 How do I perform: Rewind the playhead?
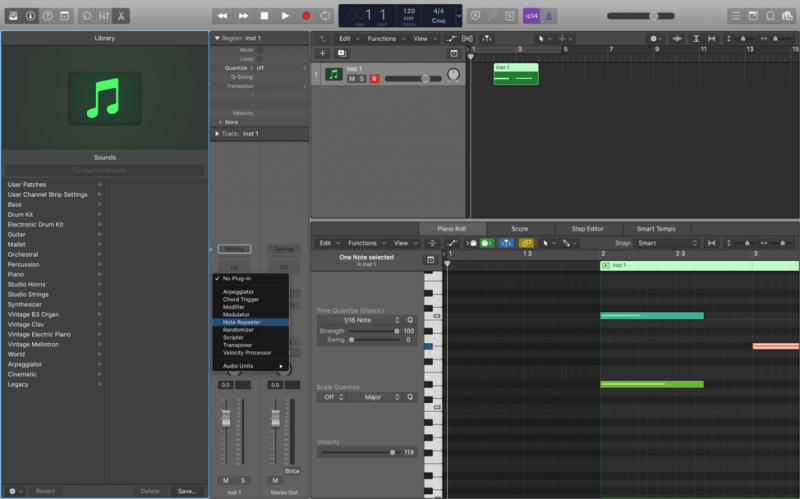[x=222, y=16]
